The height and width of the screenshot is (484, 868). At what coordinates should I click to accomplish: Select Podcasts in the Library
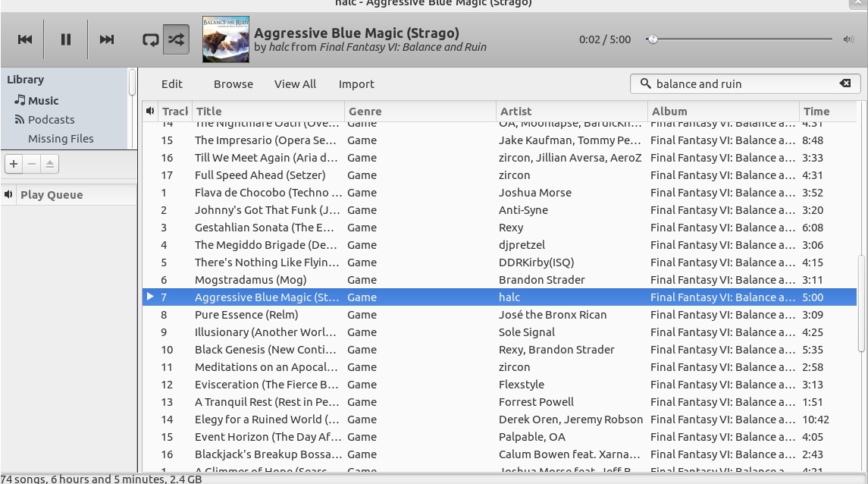[51, 120]
